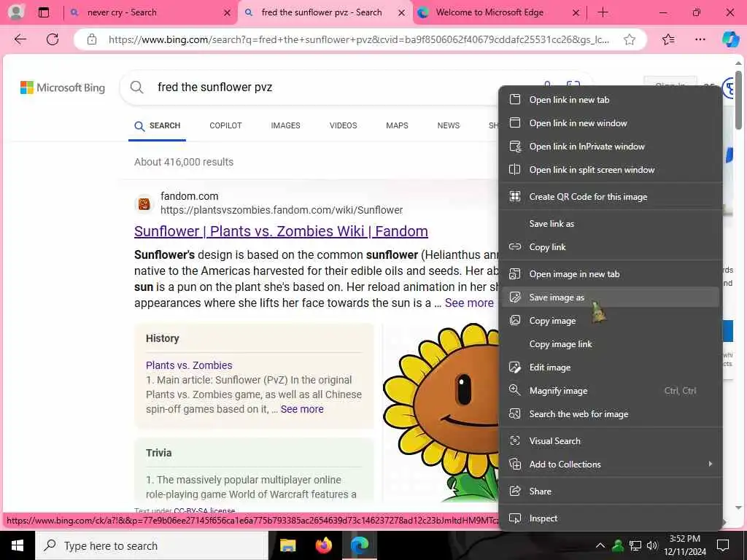Open the Windows Start menu
747x560 pixels.
[x=18, y=545]
